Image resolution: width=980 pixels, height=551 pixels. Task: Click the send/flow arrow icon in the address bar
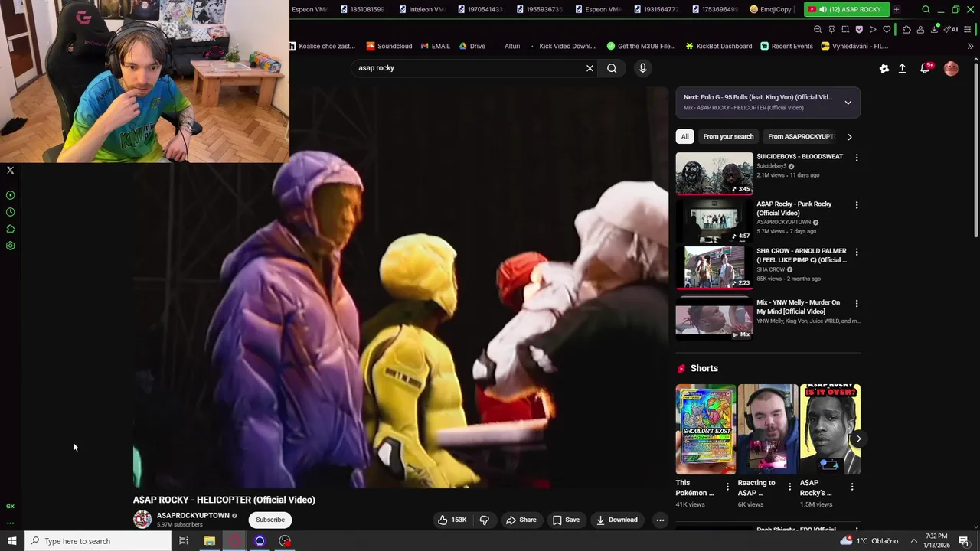pos(873,29)
